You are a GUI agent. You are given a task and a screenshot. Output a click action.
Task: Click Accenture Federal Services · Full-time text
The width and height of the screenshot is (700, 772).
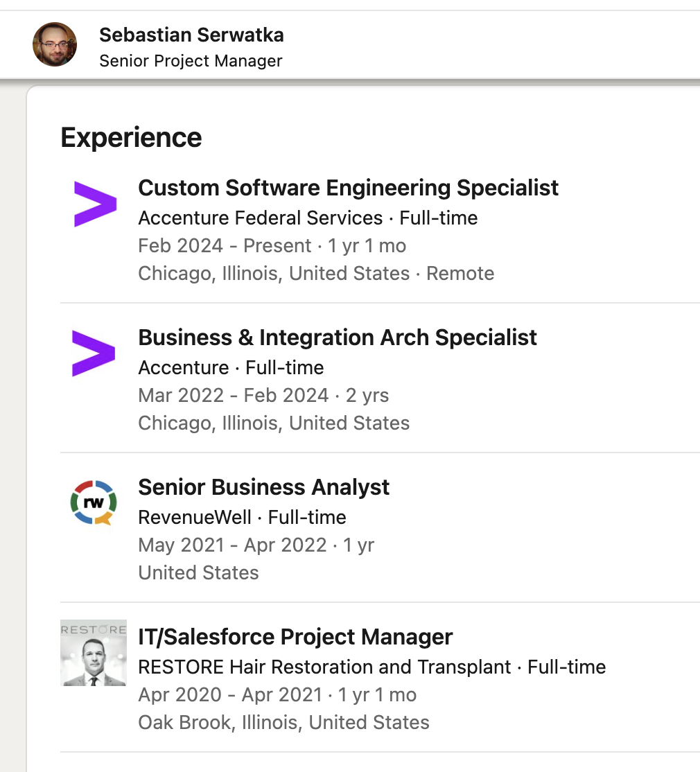click(308, 218)
